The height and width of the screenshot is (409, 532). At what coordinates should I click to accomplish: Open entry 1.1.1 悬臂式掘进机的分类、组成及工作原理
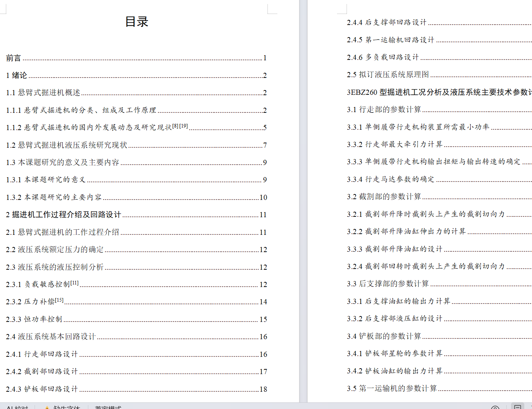pos(136,110)
